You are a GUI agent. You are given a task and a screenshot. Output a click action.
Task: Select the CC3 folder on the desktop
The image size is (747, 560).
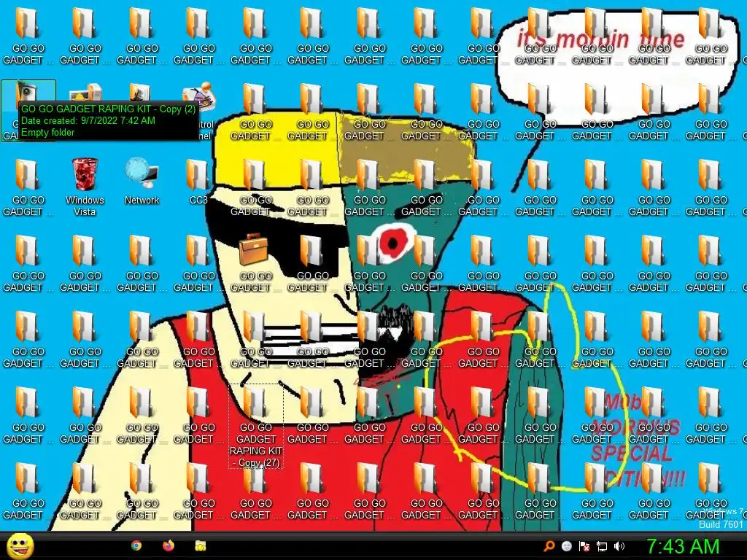point(198,182)
